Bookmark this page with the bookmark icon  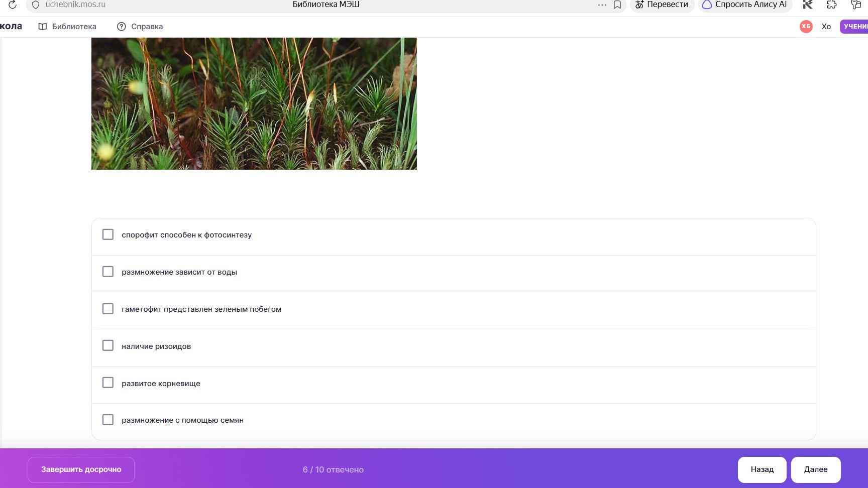617,5
